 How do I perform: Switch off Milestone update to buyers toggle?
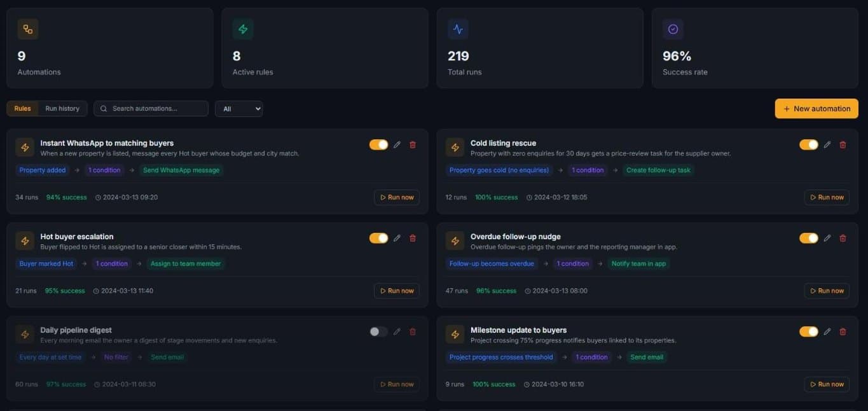(809, 331)
